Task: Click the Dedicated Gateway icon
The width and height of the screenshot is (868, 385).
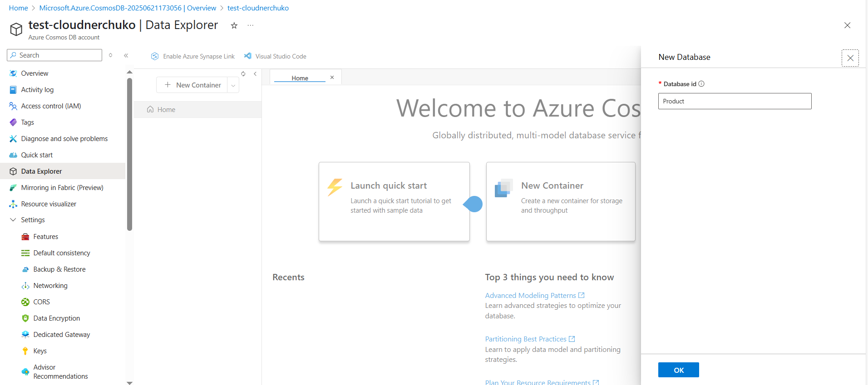Action: tap(25, 335)
